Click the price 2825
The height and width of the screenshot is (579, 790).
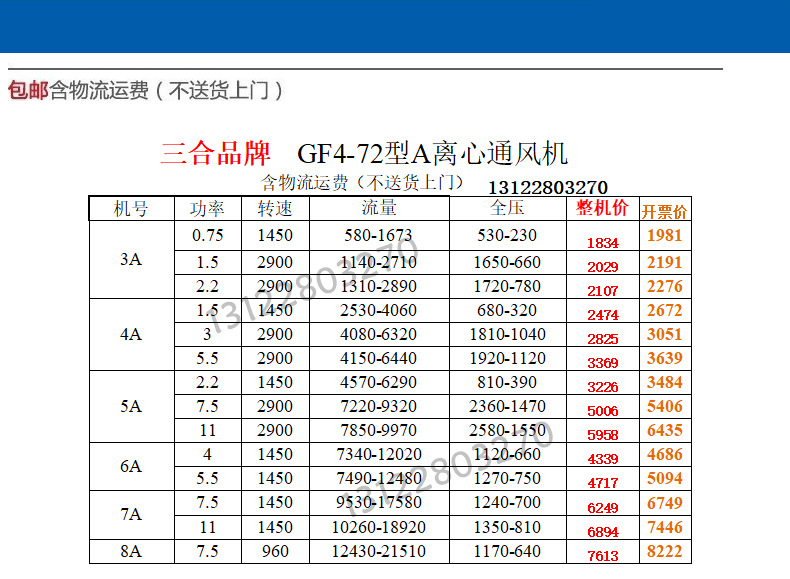tap(603, 339)
